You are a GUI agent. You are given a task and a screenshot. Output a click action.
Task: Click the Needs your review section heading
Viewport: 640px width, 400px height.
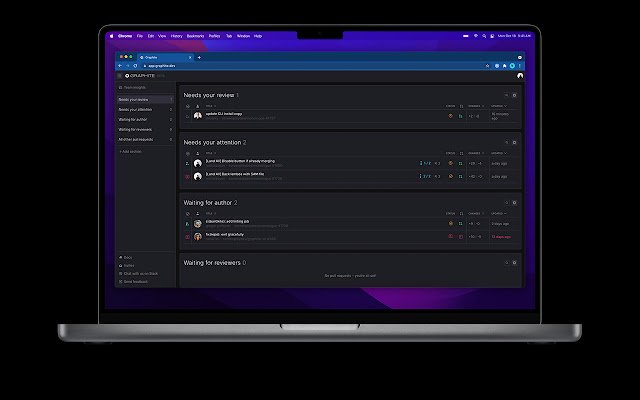point(209,95)
